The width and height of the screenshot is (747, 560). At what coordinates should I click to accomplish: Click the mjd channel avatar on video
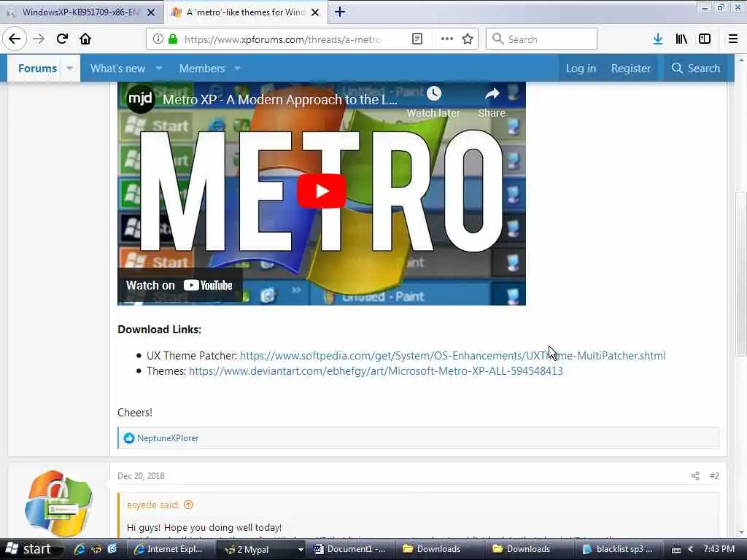click(140, 99)
